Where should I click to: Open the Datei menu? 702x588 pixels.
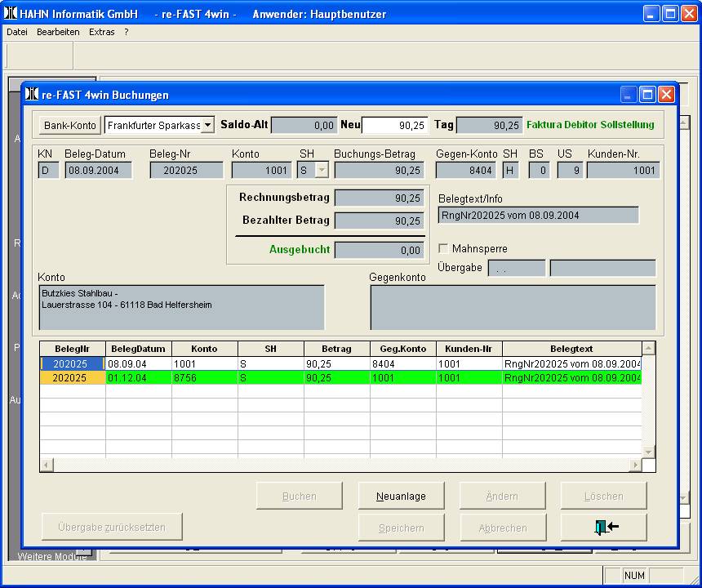tap(17, 32)
